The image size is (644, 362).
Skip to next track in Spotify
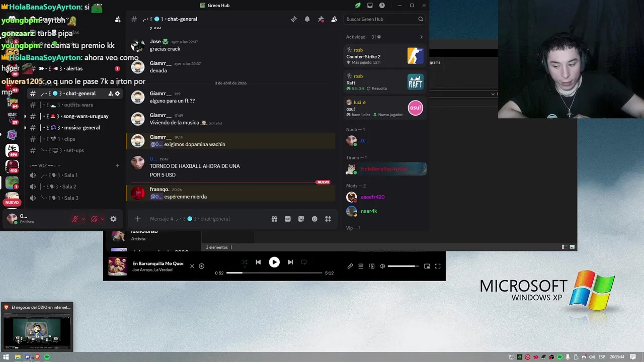[x=290, y=262]
